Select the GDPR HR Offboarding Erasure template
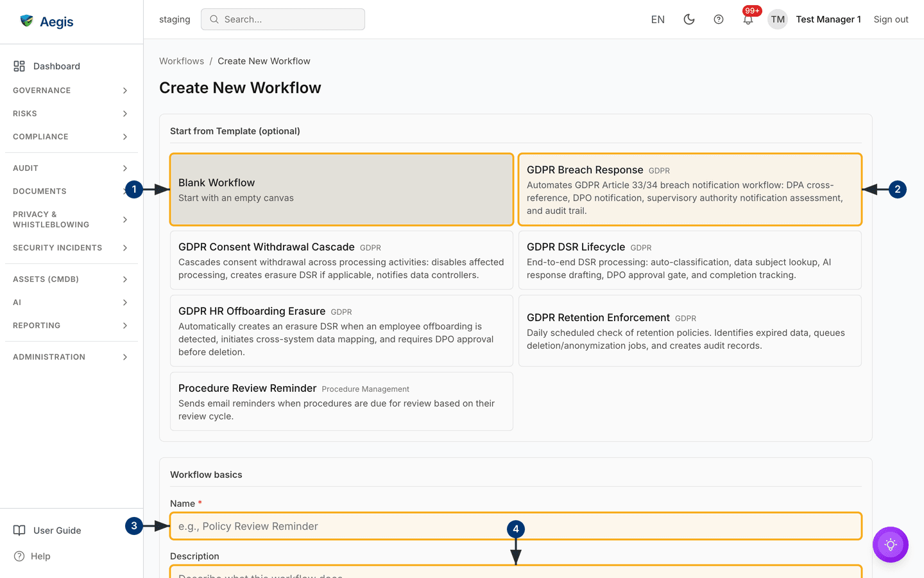 tap(341, 331)
